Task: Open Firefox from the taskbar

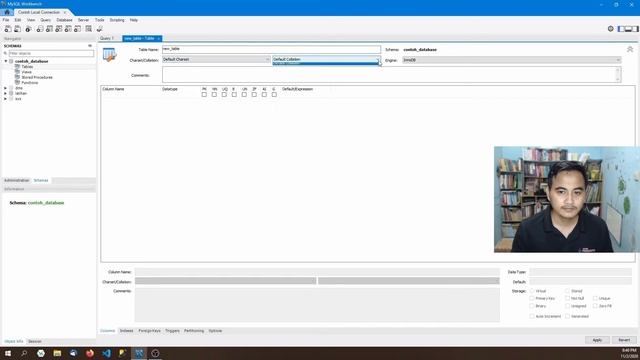Action: click(90, 353)
